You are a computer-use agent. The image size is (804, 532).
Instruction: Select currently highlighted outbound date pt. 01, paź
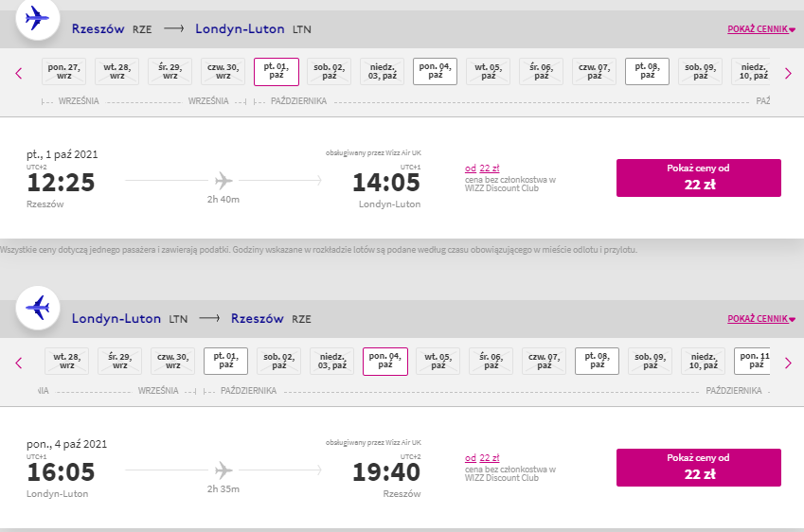pos(277,71)
